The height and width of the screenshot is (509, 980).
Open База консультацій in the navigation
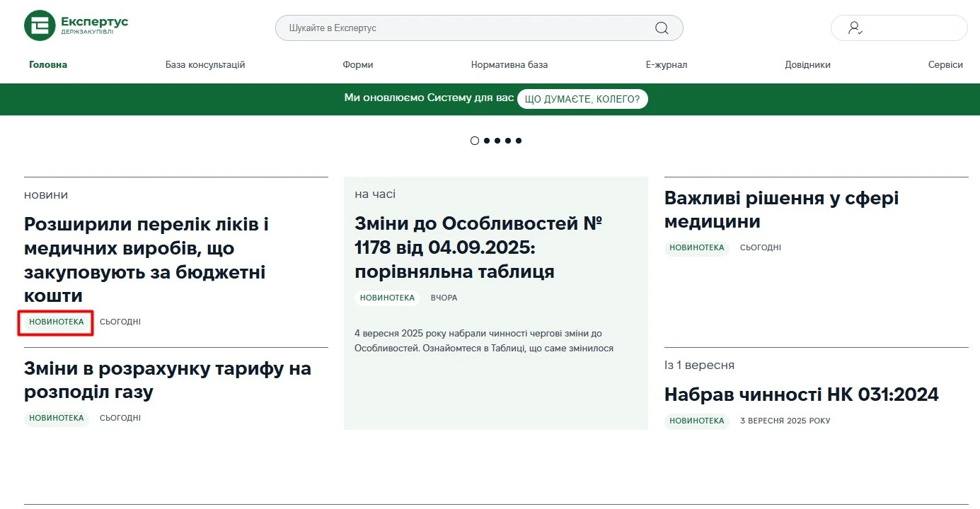tap(205, 64)
